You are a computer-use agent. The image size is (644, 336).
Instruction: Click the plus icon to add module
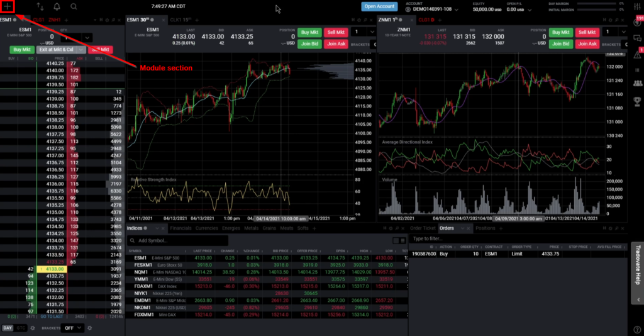(8, 7)
